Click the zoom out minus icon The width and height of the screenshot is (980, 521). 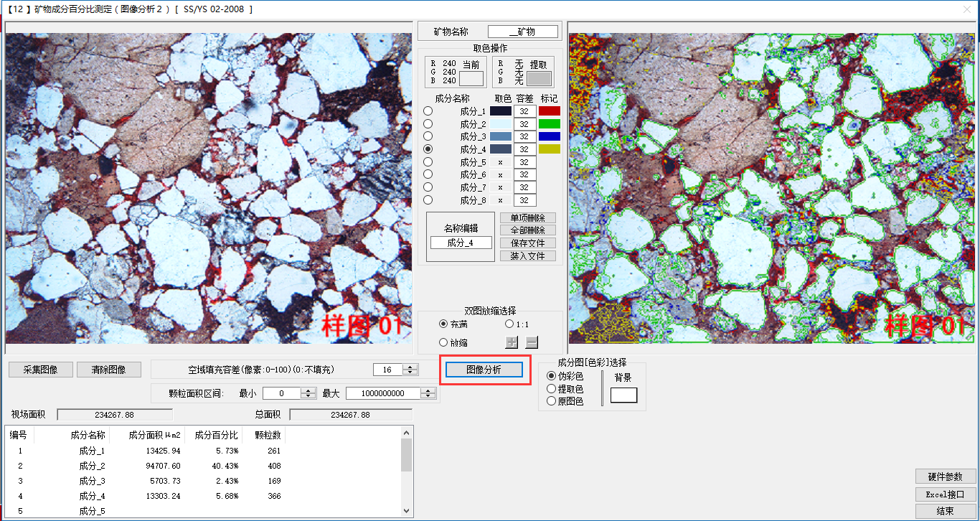coord(532,342)
